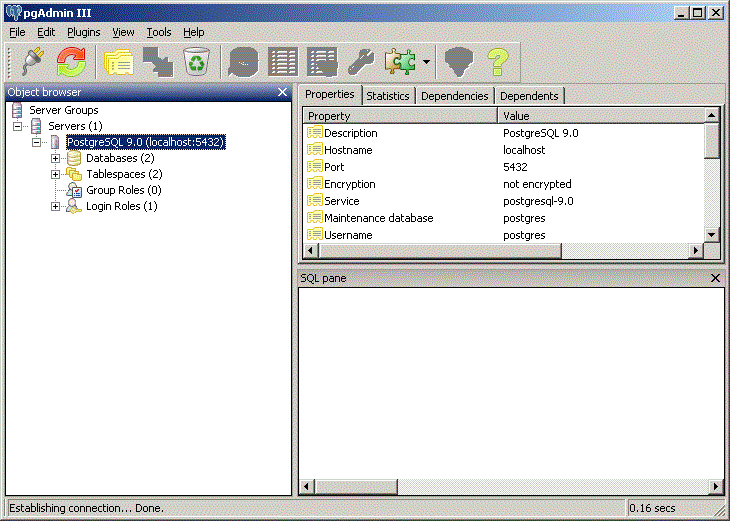Open the filtered data view icon
730x521 pixels.
tap(322, 62)
